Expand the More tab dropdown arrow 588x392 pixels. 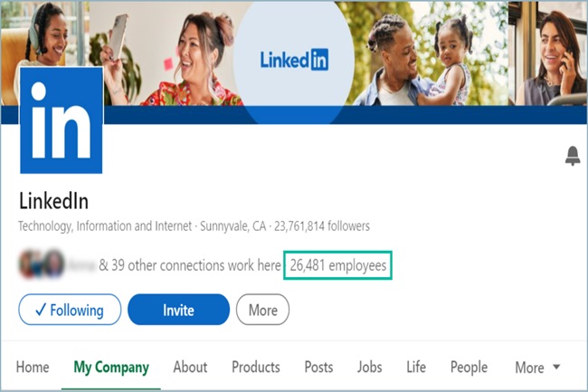coord(555,368)
